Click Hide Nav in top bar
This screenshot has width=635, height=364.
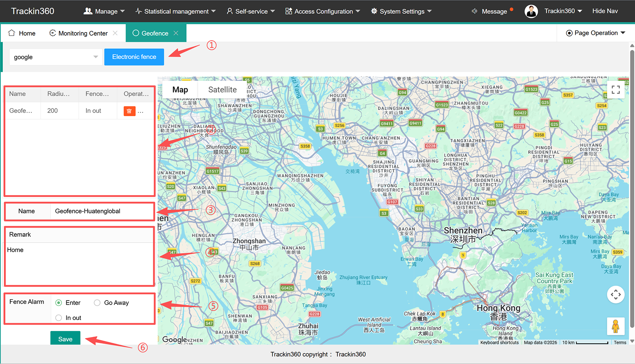click(605, 11)
